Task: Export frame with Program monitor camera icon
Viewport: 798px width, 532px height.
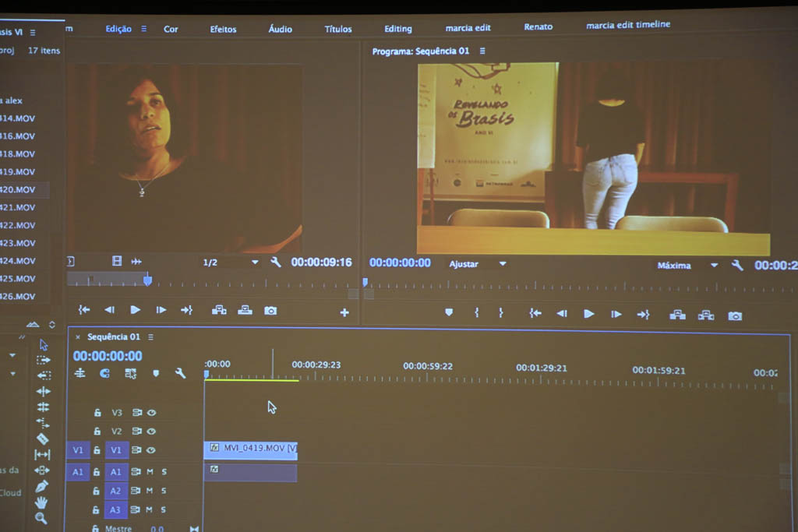Action: click(x=734, y=315)
